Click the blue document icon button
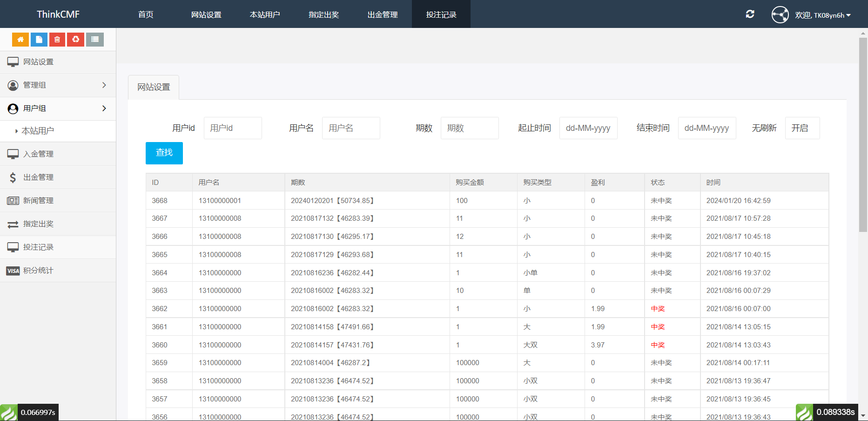868x421 pixels. (x=39, y=40)
